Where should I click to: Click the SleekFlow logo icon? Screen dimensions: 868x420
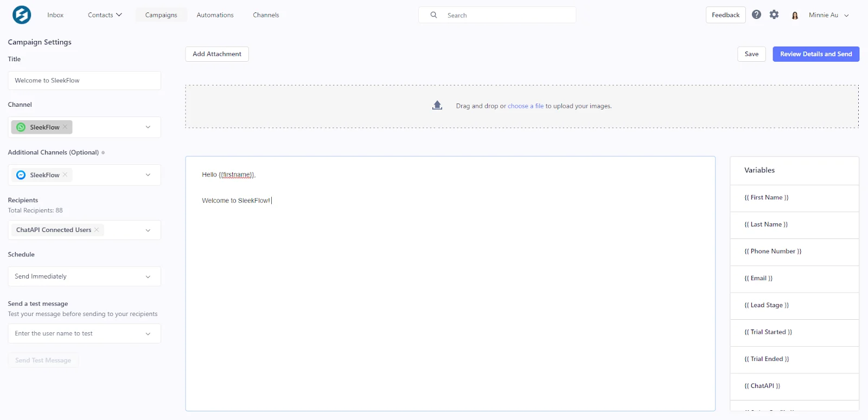(x=22, y=15)
